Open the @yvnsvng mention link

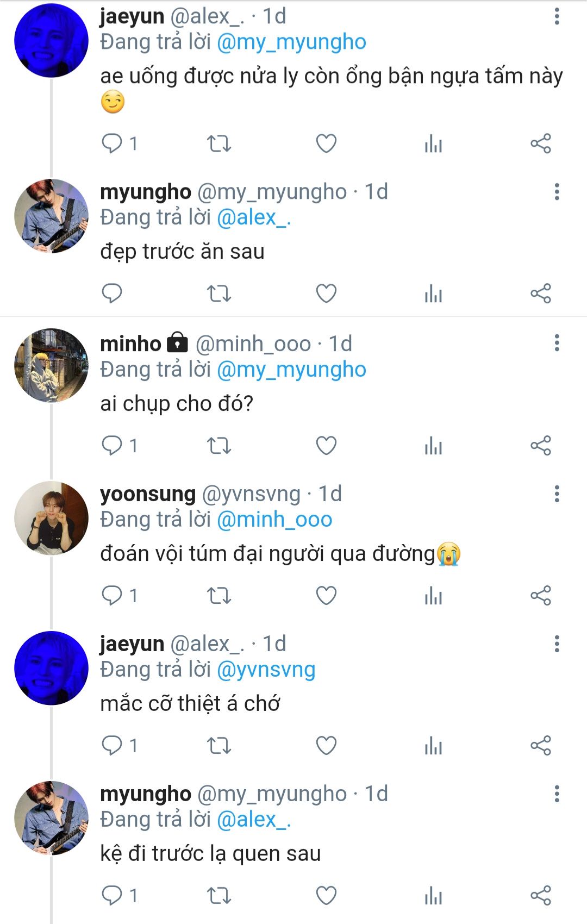click(266, 670)
